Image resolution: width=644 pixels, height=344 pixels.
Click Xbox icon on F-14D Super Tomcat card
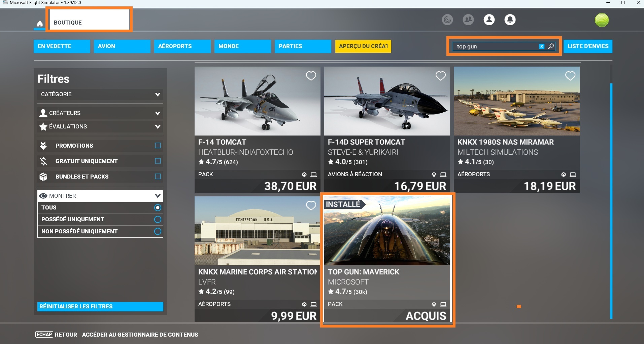click(434, 175)
